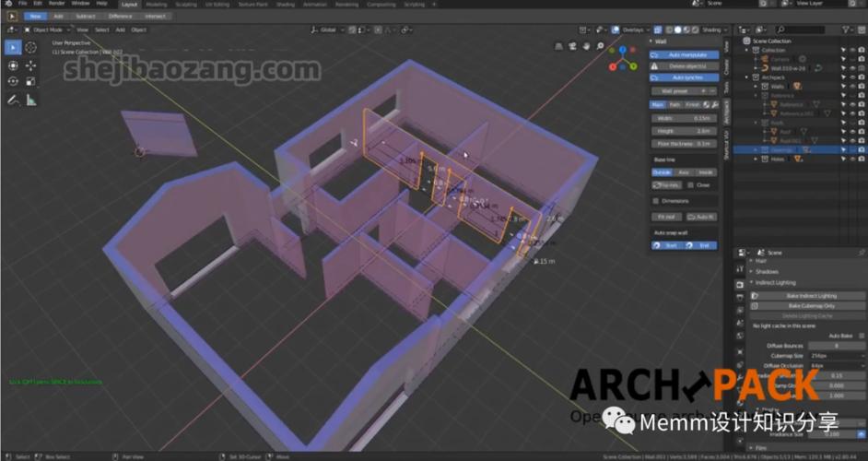Toggle the Dimensions checkbox
This screenshot has width=868, height=461.
(x=656, y=201)
